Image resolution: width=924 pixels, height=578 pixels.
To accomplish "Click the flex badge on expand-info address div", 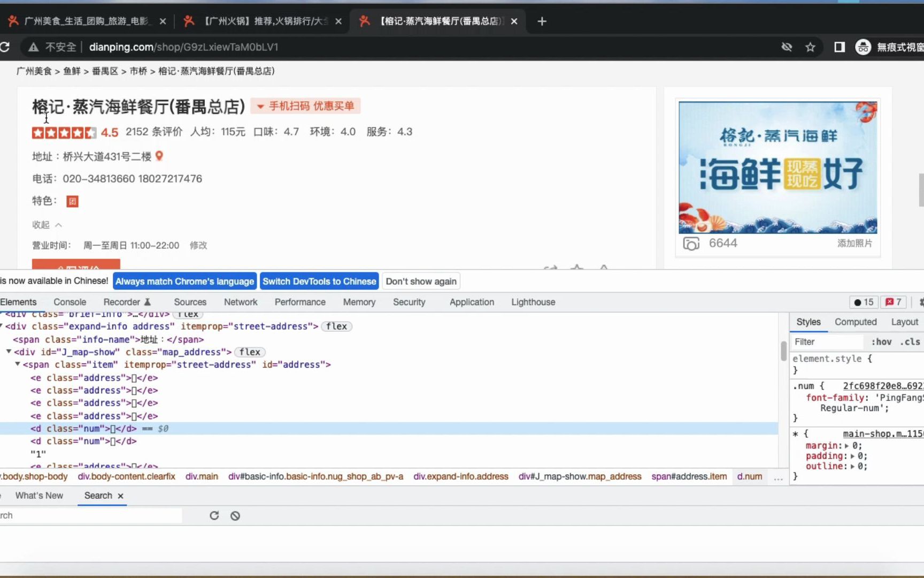I will point(336,326).
